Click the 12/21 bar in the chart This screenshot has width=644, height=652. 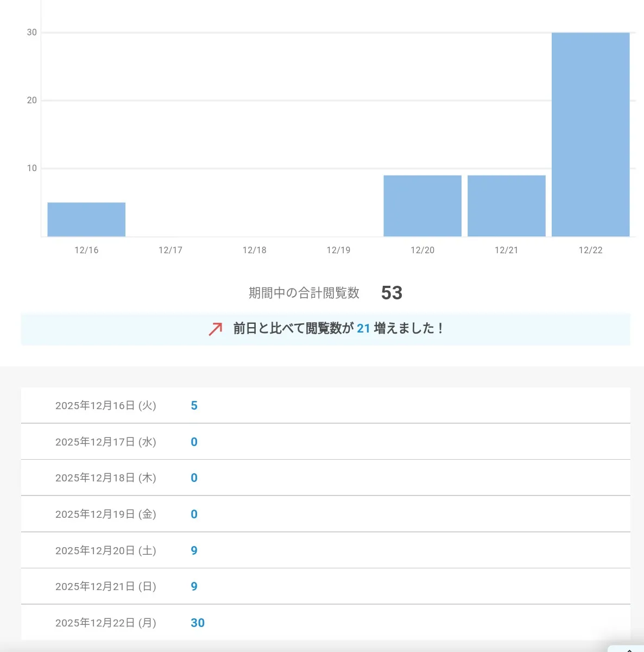click(x=506, y=206)
